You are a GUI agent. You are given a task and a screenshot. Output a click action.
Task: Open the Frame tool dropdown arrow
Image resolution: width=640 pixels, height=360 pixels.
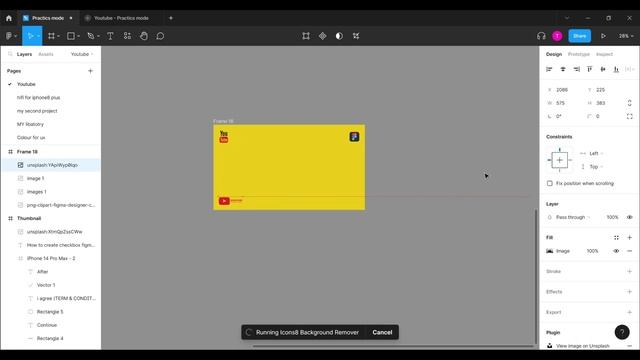pyautogui.click(x=59, y=36)
